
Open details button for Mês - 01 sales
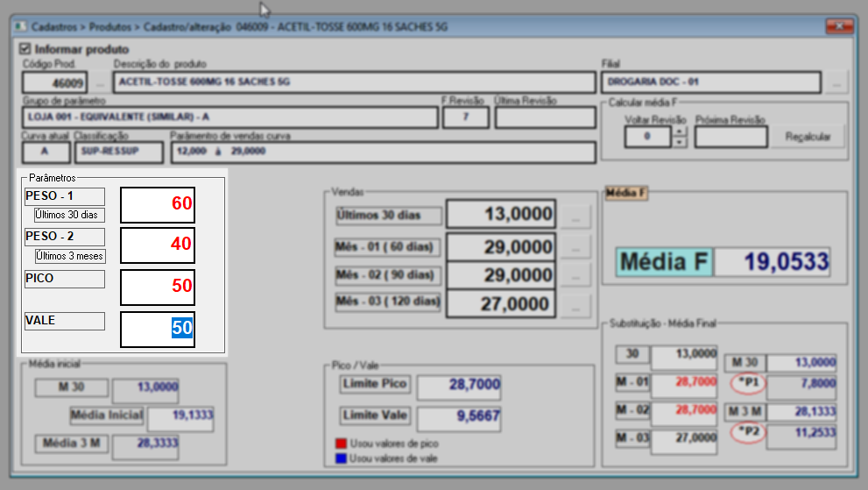pos(575,246)
